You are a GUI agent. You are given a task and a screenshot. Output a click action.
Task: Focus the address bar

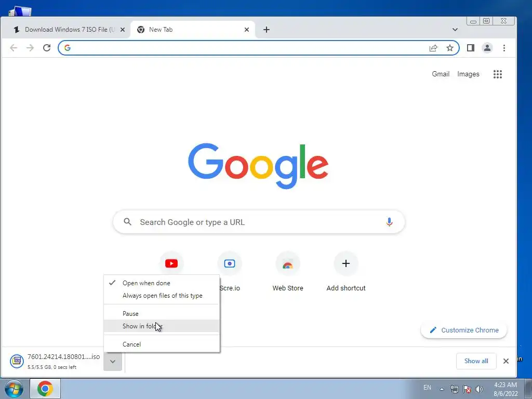249,48
